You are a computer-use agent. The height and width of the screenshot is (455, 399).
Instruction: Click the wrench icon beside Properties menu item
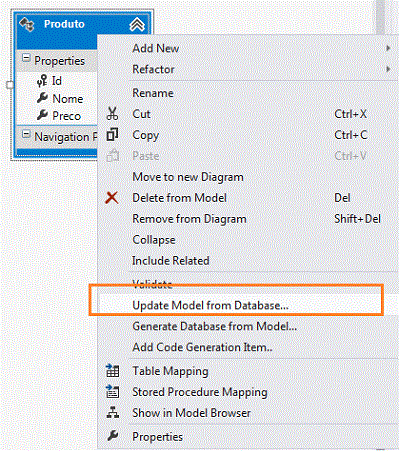click(113, 436)
